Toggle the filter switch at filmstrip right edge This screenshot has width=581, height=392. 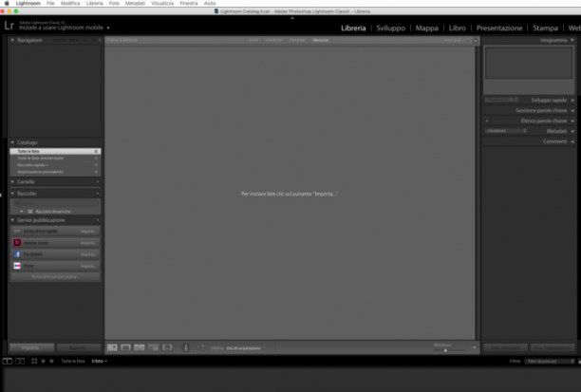[579, 362]
